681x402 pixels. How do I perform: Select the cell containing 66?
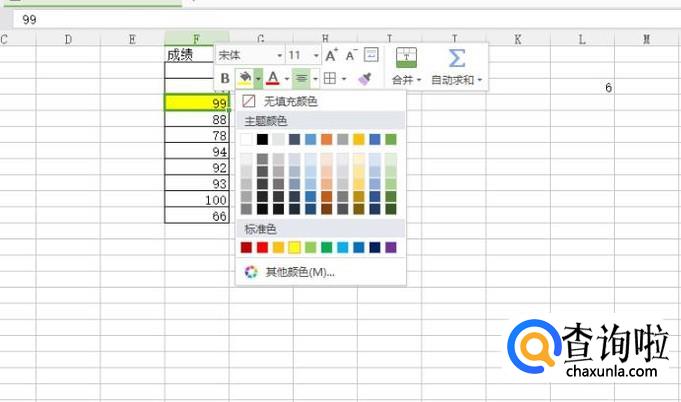(x=197, y=215)
